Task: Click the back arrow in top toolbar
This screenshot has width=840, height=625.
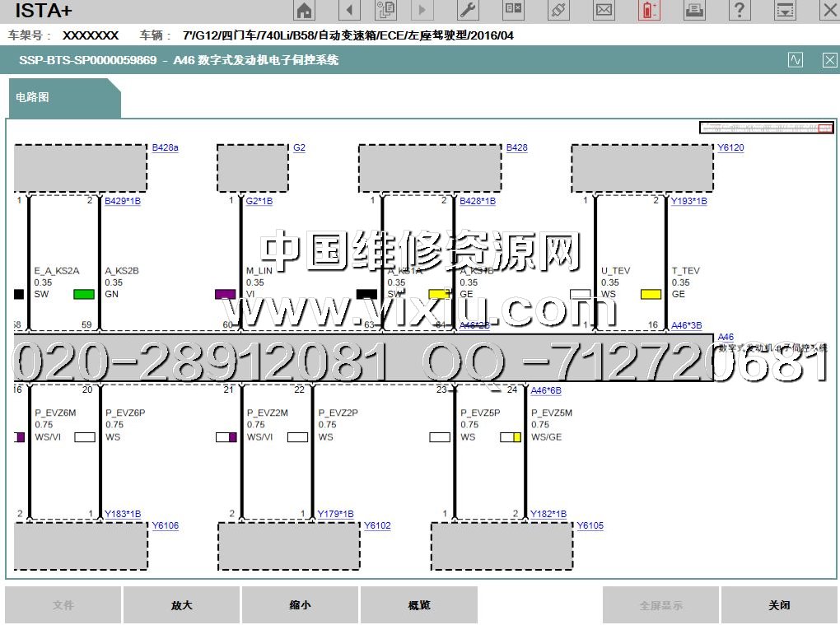Action: tap(350, 11)
